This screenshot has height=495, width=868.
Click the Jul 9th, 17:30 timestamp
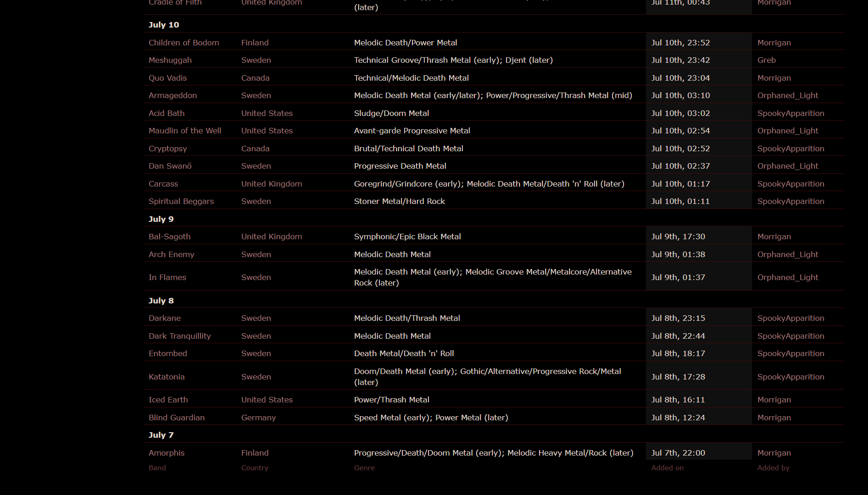coord(678,236)
